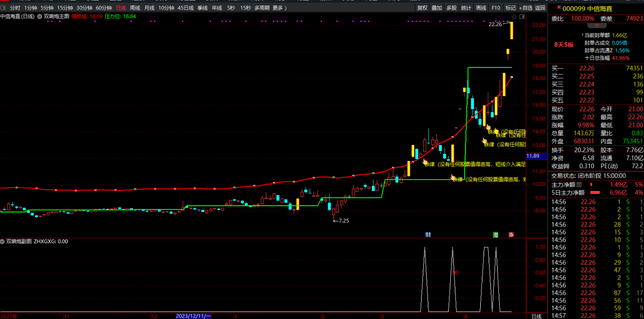Click the 8天5板 label

click(564, 45)
